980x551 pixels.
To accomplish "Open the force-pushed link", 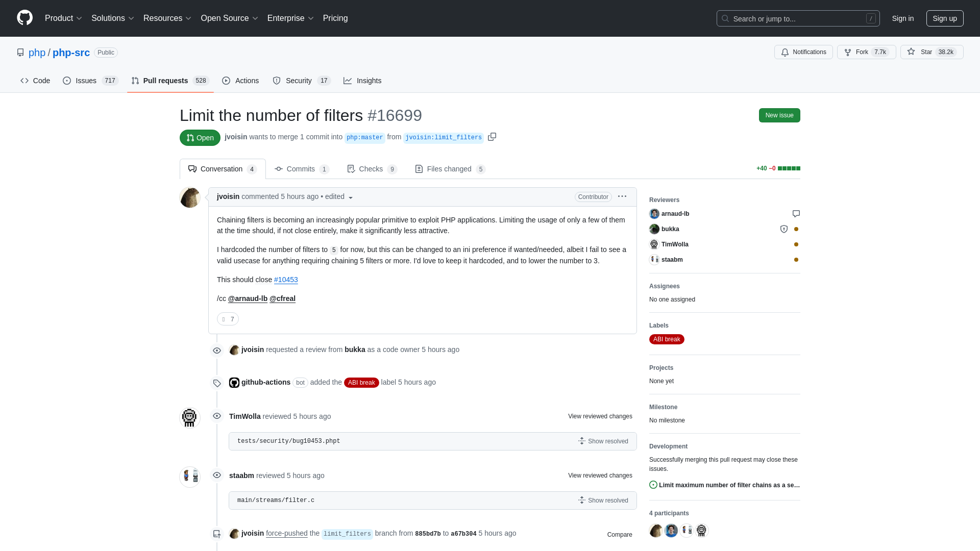I will [286, 533].
